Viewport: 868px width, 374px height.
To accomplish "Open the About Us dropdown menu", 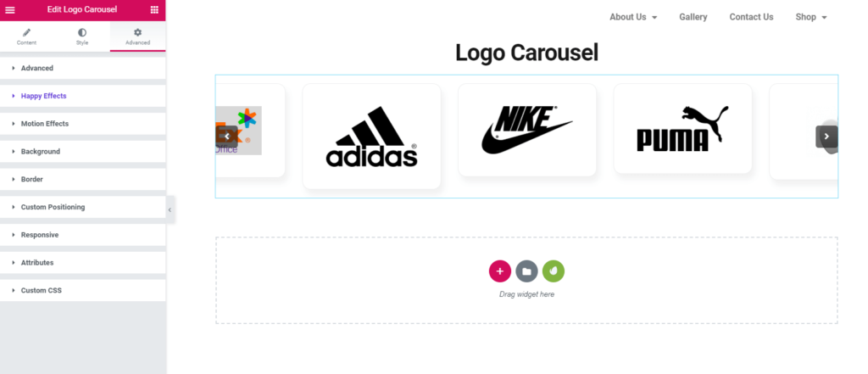I will [633, 17].
